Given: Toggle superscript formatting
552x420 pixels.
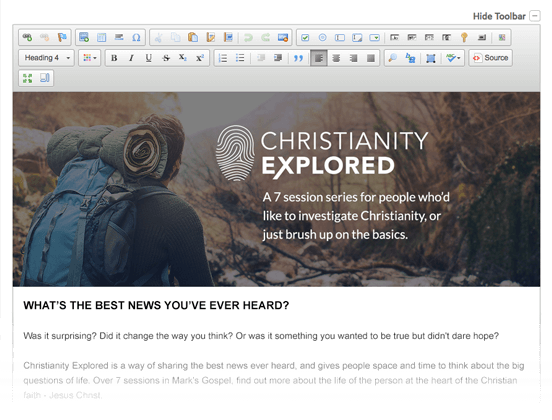Looking at the screenshot, I should pos(200,58).
